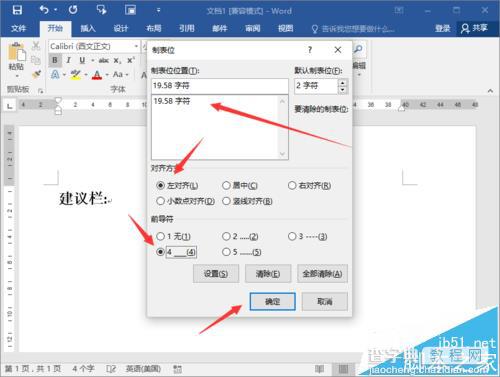Switch to the 布局 Layout tab
The width and height of the screenshot is (500, 377).
tap(153, 28)
